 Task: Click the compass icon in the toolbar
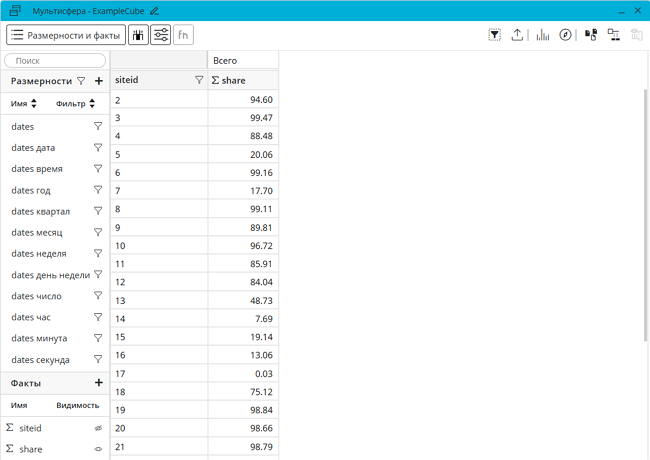pyautogui.click(x=565, y=35)
